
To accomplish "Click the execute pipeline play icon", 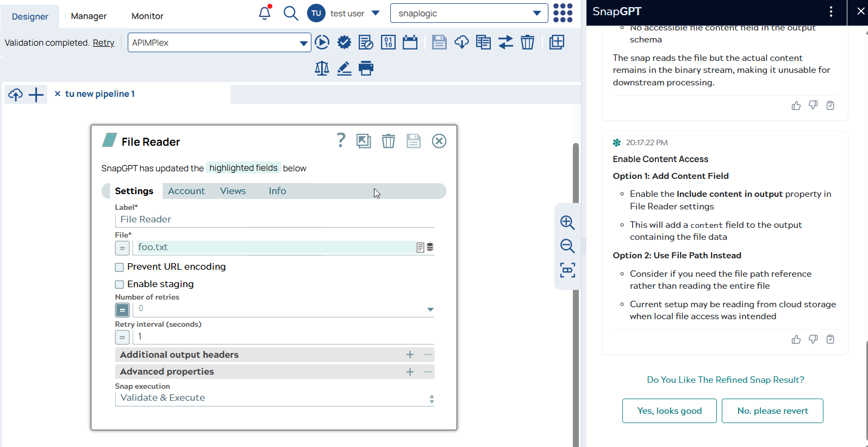I will coord(322,42).
